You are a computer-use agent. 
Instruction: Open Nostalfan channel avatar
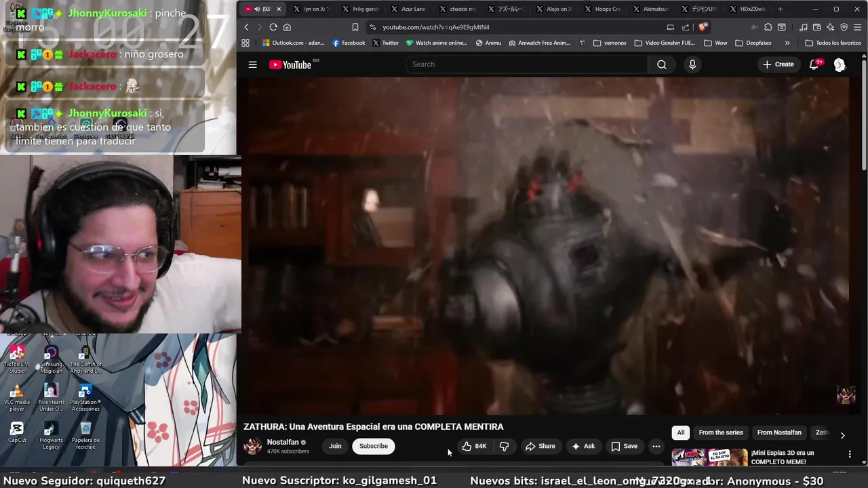coord(253,446)
